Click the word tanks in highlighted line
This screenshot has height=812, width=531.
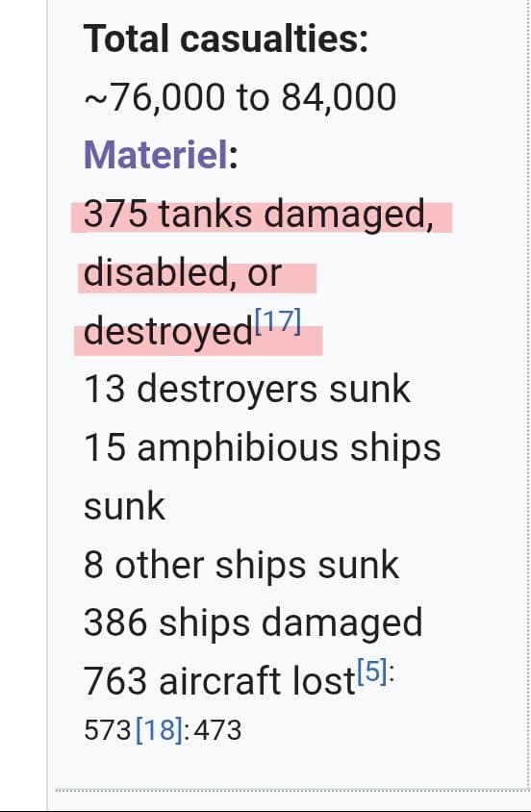point(206,214)
